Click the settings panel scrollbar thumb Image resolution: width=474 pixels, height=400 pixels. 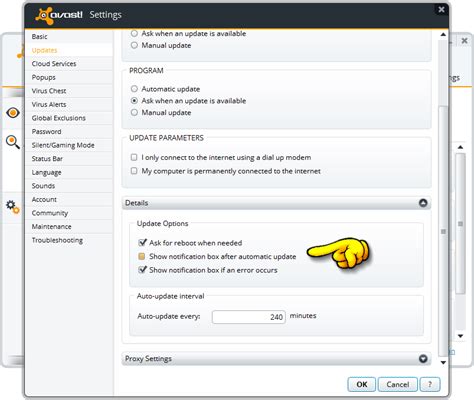(x=443, y=231)
